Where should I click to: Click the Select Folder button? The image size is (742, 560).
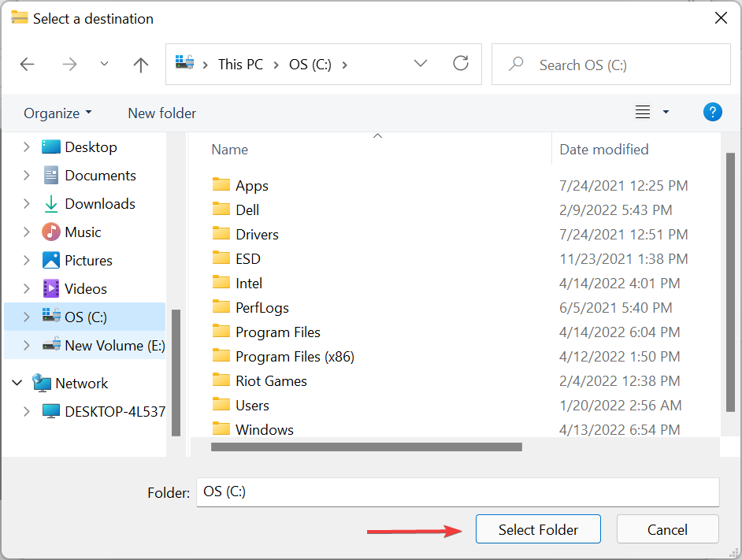tap(538, 528)
